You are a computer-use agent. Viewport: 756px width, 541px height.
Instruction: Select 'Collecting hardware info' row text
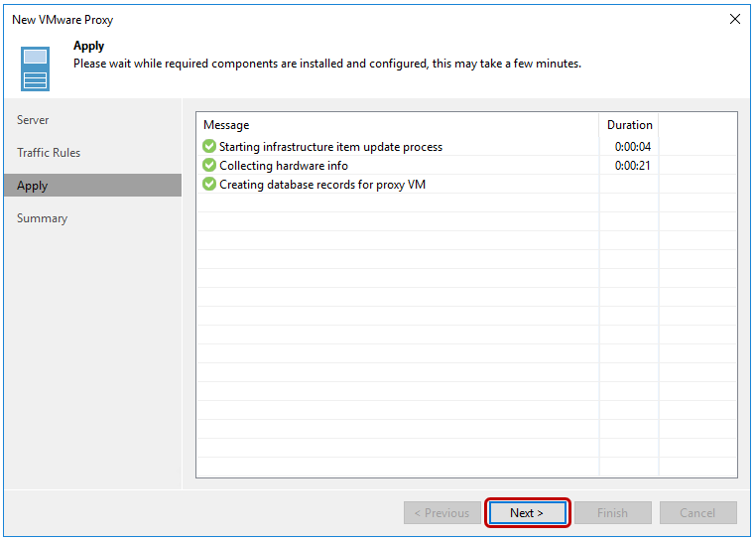click(x=284, y=166)
